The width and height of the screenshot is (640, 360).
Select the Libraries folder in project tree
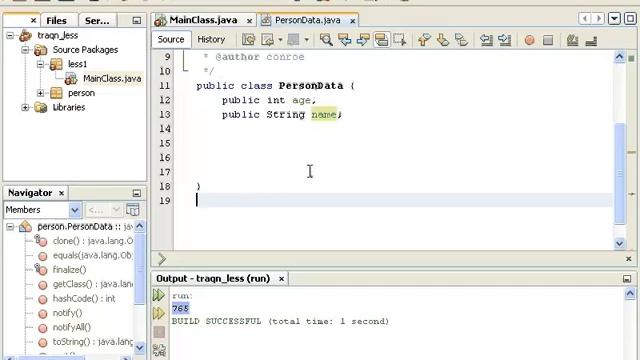pyautogui.click(x=69, y=107)
